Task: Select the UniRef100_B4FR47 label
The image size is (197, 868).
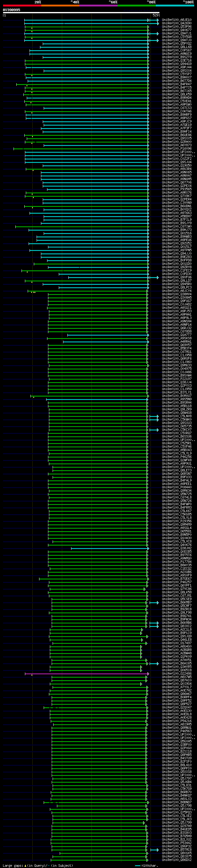Action: click(x=177, y=84)
